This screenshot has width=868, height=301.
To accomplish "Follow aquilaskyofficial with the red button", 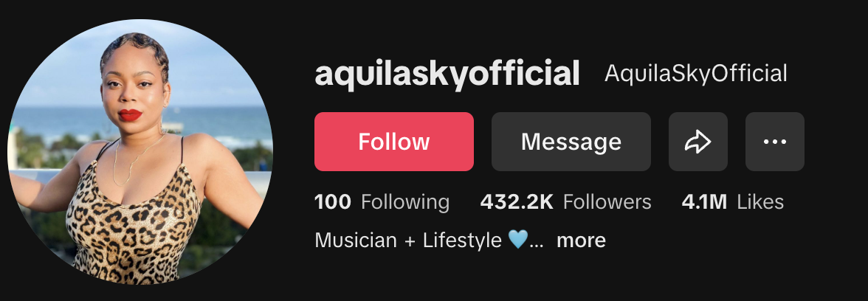I will pos(394,142).
